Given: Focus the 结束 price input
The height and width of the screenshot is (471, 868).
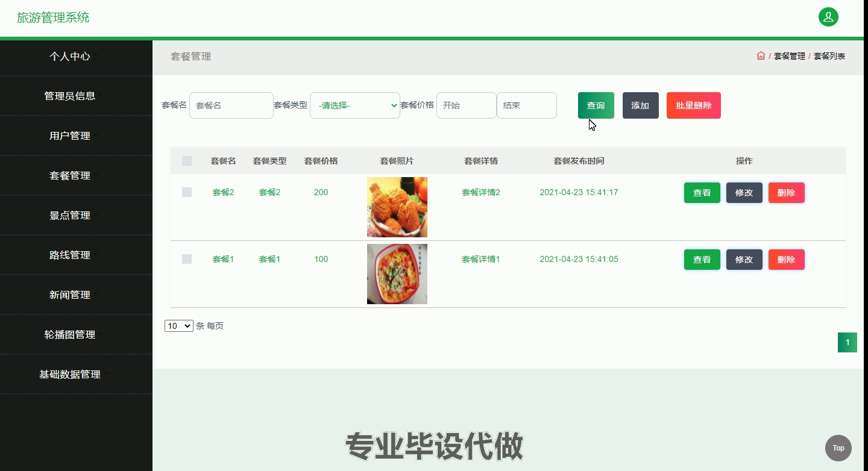Looking at the screenshot, I should tap(527, 105).
